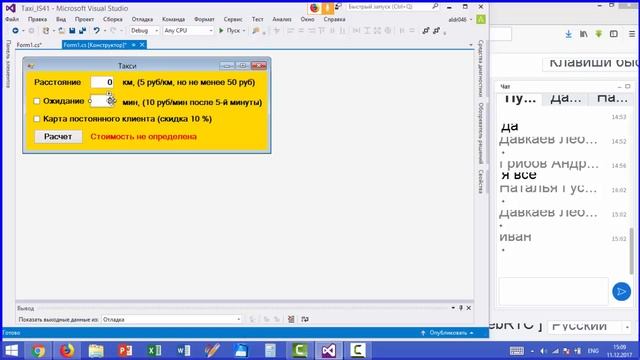The height and width of the screenshot is (360, 640).
Task: Toggle word wrap in output panel
Action: pos(305,319)
